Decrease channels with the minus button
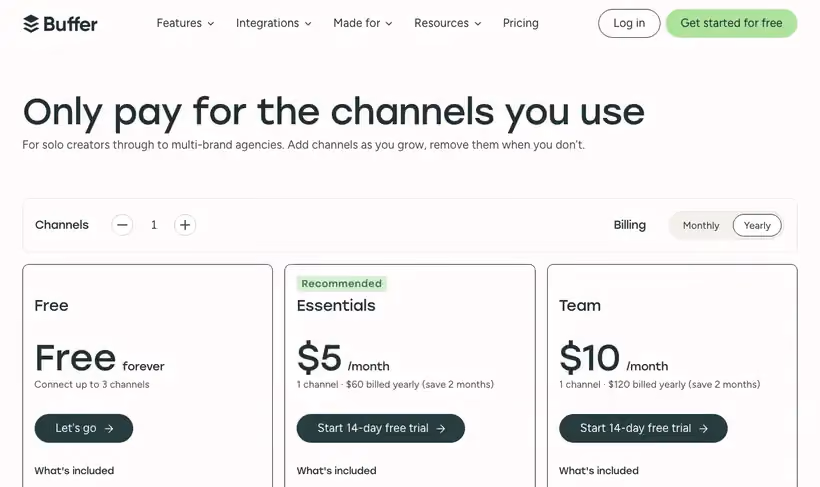This screenshot has width=820, height=487. [x=122, y=225]
